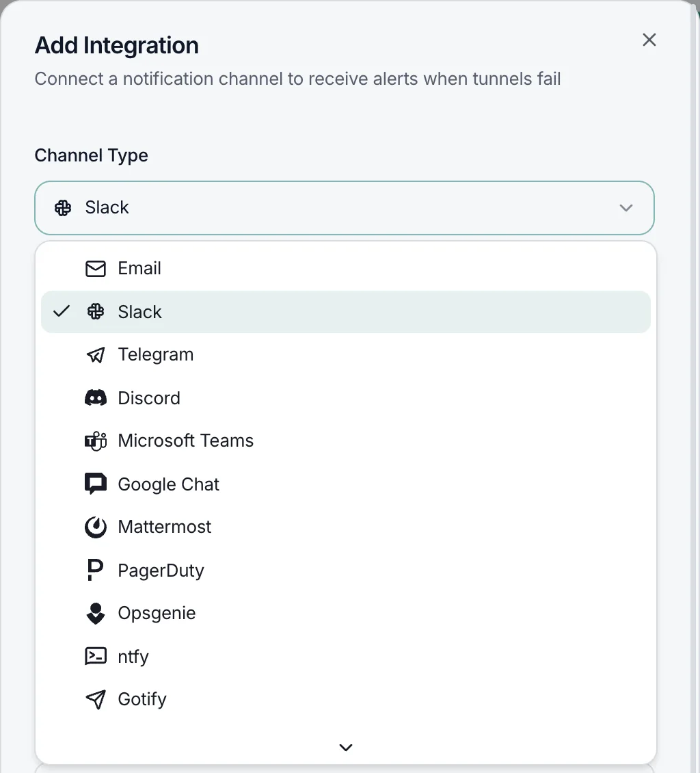700x773 pixels.
Task: Click the Opsgenie logo icon
Action: 96,614
